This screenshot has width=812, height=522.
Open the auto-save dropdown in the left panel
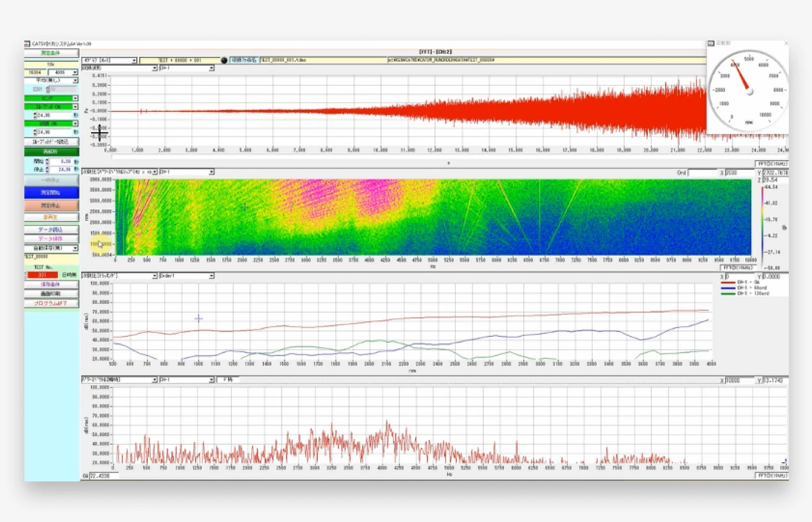pyautogui.click(x=75, y=248)
